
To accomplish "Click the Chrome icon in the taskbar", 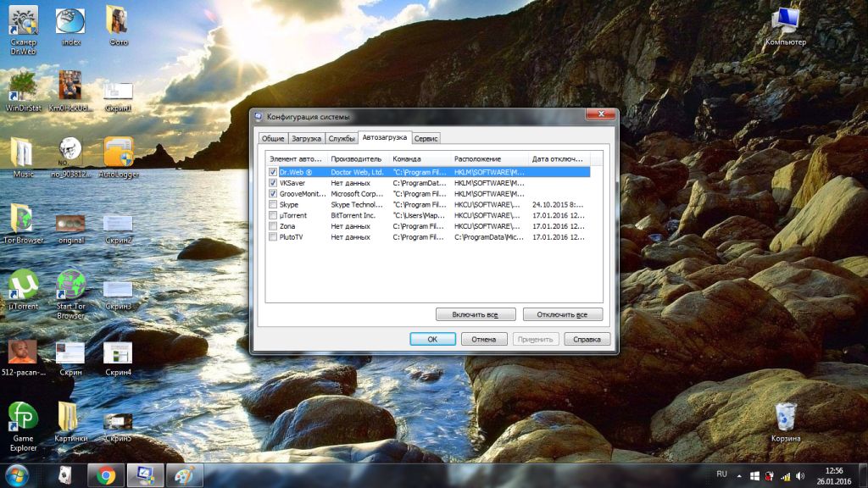I will click(106, 475).
